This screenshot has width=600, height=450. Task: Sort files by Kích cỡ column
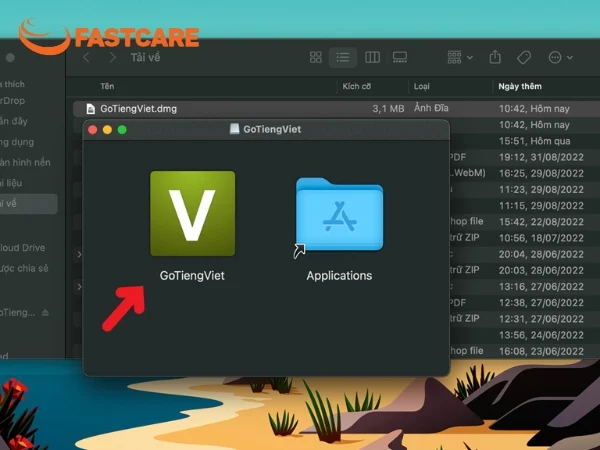pyautogui.click(x=357, y=86)
